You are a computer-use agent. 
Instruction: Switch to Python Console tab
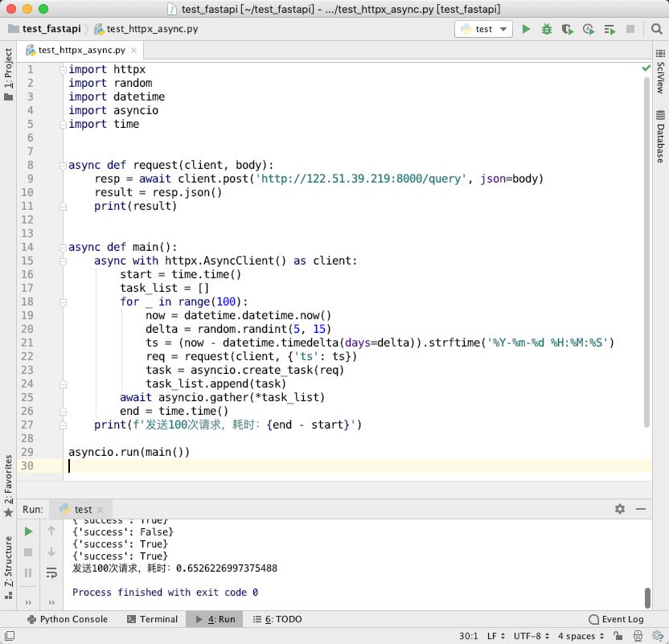point(68,619)
